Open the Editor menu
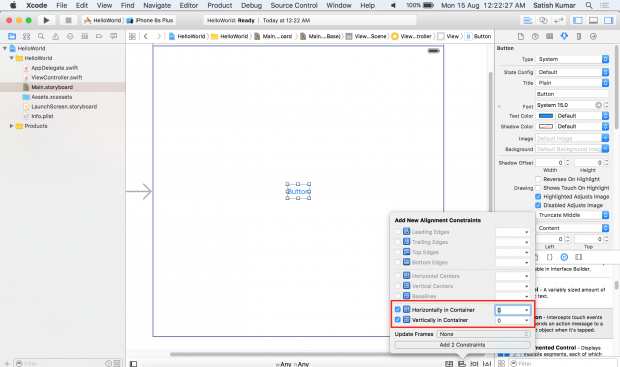Image resolution: width=620 pixels, height=367 pixels. pyautogui.click(x=189, y=6)
